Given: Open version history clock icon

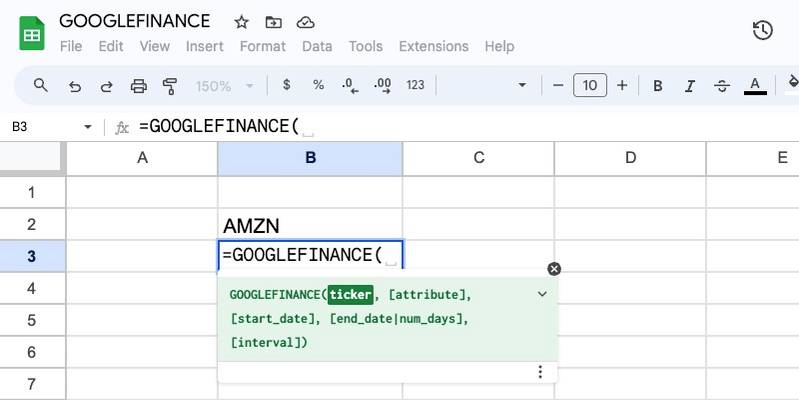Looking at the screenshot, I should tap(762, 31).
